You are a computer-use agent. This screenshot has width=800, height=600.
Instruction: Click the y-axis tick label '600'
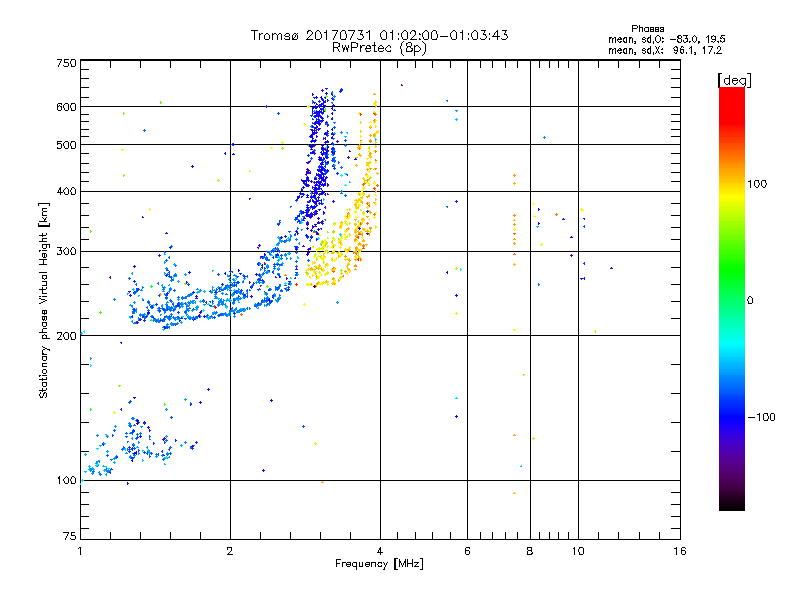(66, 107)
